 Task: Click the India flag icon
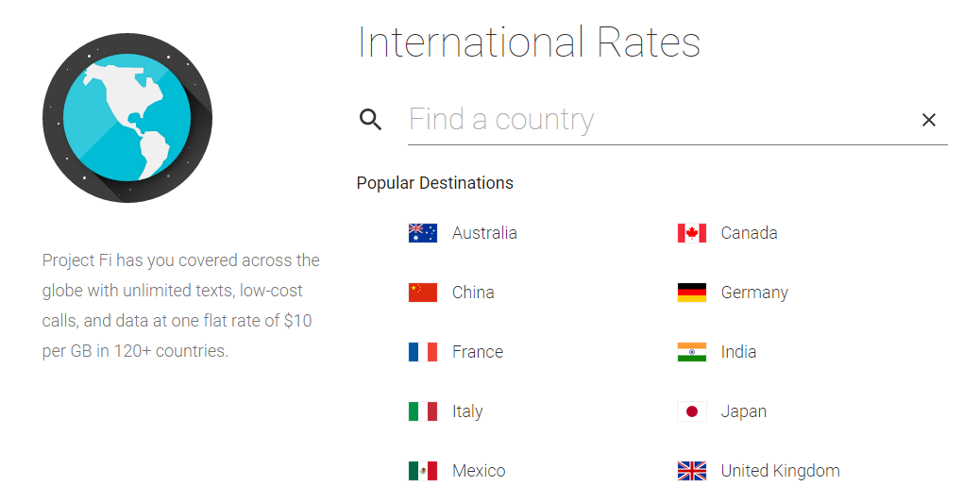[692, 352]
